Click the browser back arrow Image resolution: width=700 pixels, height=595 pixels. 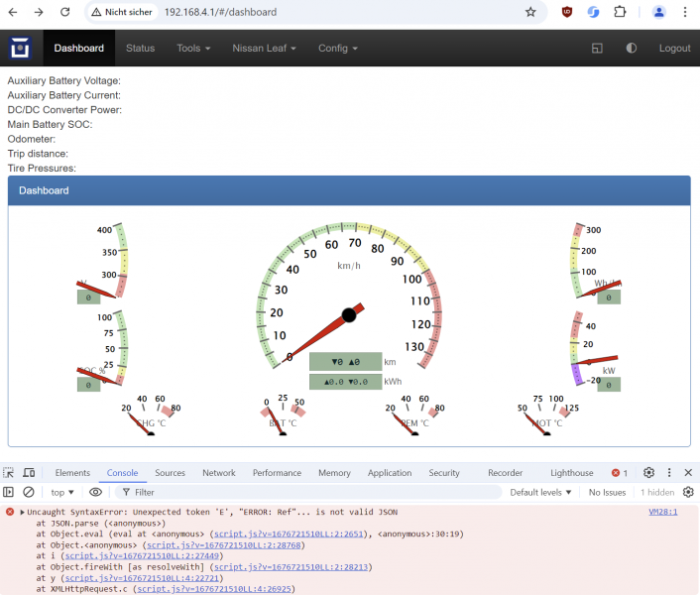click(13, 12)
